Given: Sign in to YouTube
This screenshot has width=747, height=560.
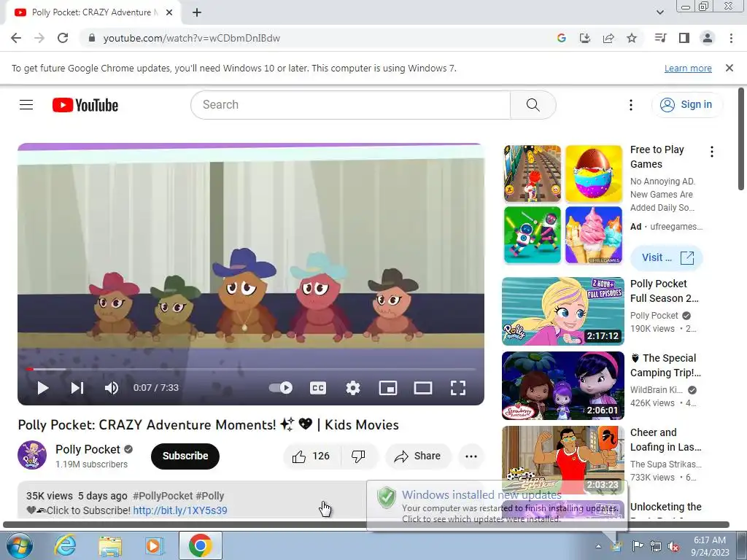Looking at the screenshot, I should [x=686, y=105].
